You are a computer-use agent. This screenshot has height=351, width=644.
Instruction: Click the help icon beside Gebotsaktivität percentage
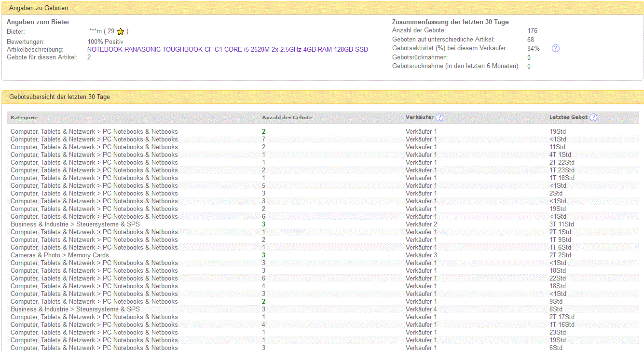click(x=555, y=48)
